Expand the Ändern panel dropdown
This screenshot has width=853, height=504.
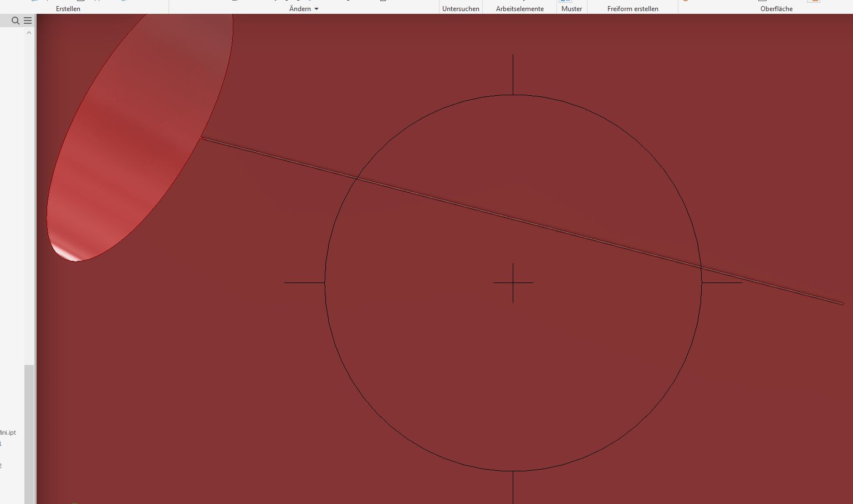click(x=316, y=9)
